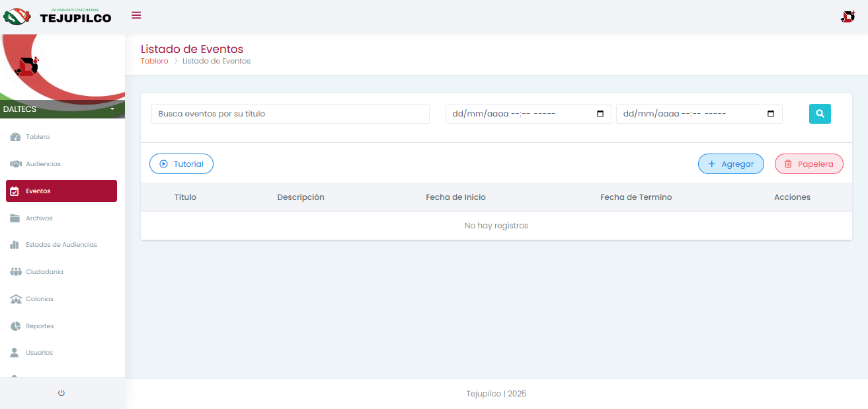This screenshot has height=409, width=868.
Task: Click the Tejupilco logo in header
Action: pyautogui.click(x=58, y=16)
